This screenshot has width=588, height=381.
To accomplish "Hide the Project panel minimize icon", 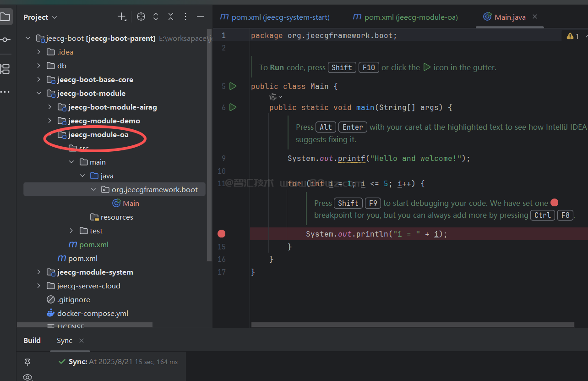I will [x=201, y=17].
